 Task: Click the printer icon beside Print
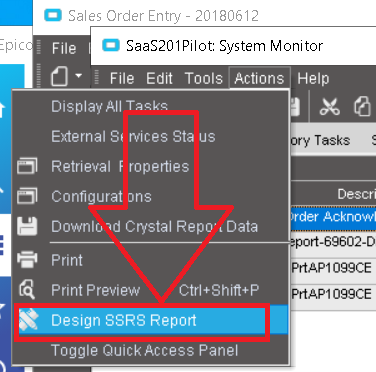click(27, 260)
